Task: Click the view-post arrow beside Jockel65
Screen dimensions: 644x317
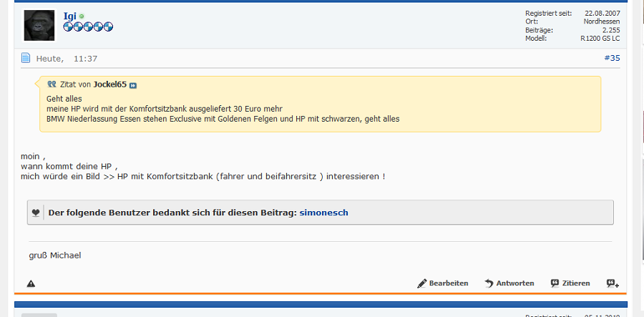Action: pyautogui.click(x=133, y=84)
